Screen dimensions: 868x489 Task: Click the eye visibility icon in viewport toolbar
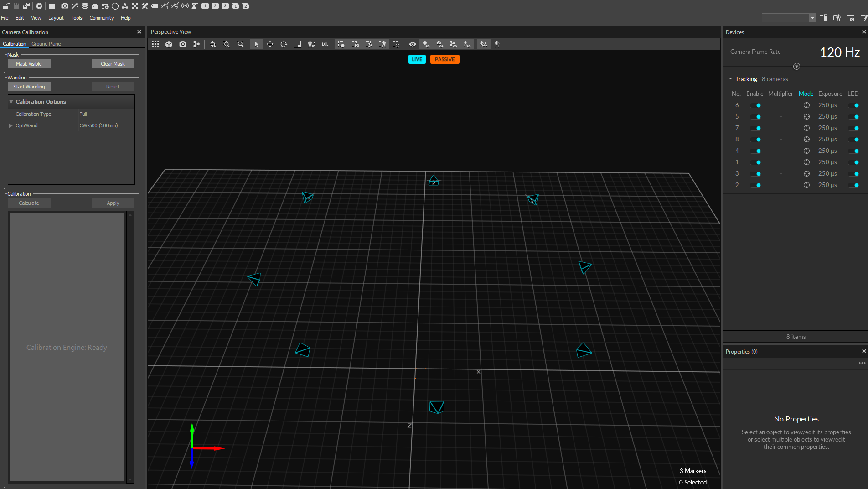412,44
